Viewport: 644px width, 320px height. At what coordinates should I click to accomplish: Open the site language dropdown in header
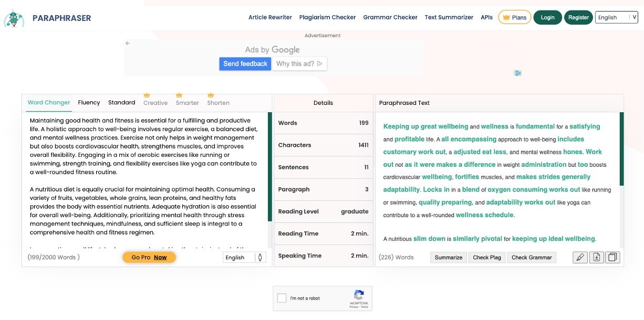click(616, 17)
